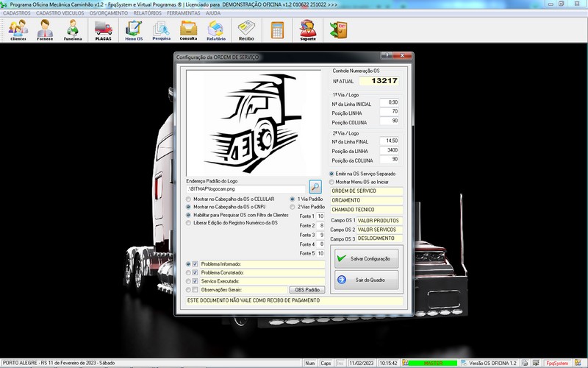Open AJUDA menu
The height and width of the screenshot is (368, 588).
(x=213, y=13)
